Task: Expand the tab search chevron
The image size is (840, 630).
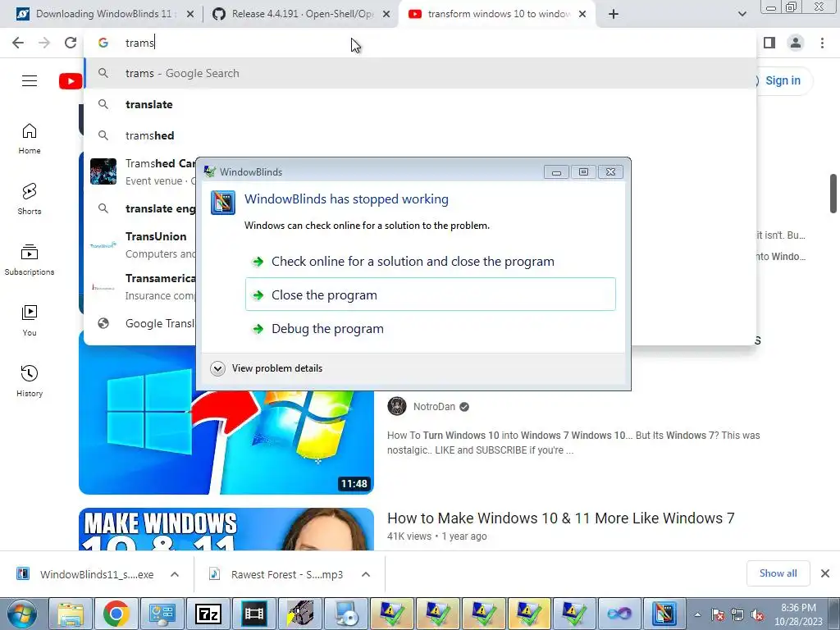Action: 742,14
